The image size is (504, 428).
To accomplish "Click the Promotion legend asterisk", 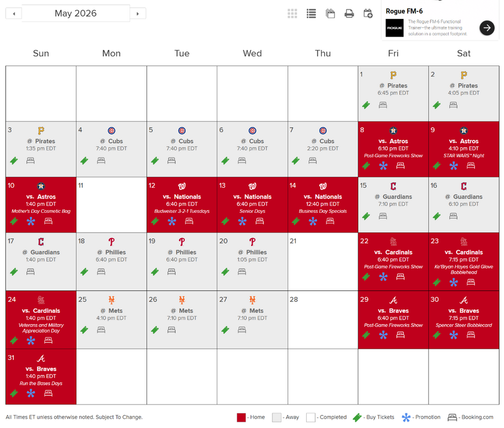I will coord(406,417).
